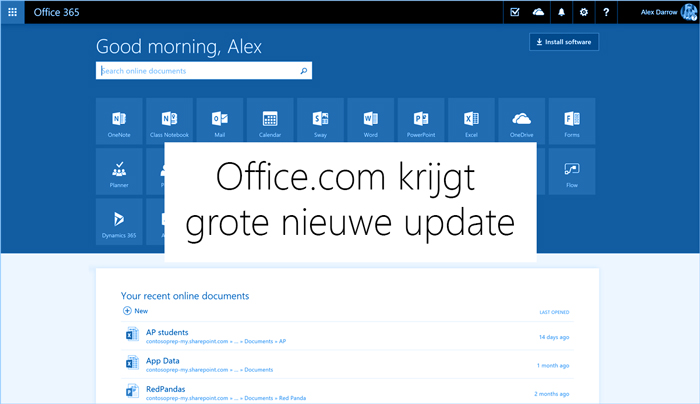Screen dimensions: 700x404
Task: Launch the Flow app tile
Action: 572,171
